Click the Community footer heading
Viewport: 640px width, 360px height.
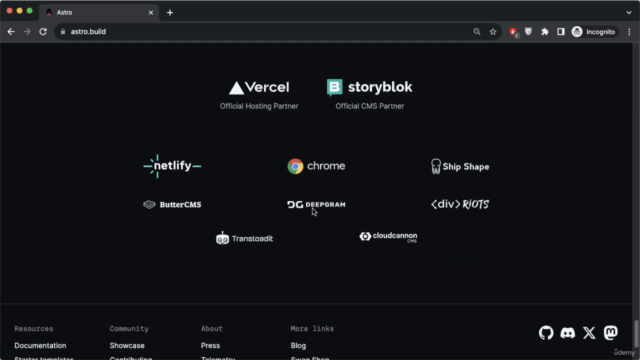click(x=129, y=329)
